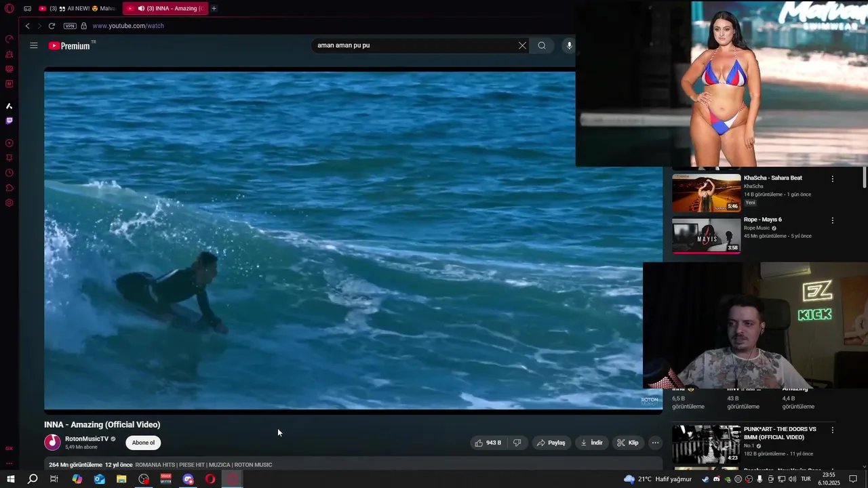Open Rope - Mayıs 6 thumbnail
The width and height of the screenshot is (868, 488).
(707, 235)
